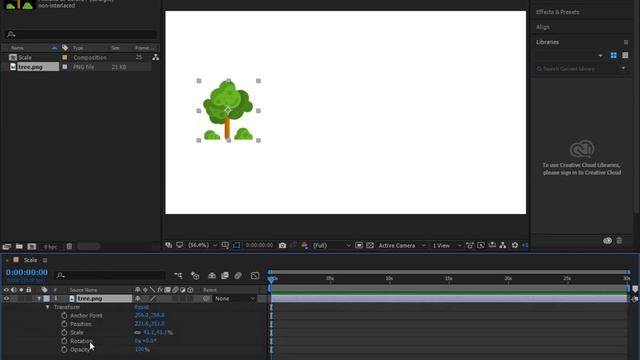Click the Project panel search field
Screen dimensions: 640x360
click(81, 34)
